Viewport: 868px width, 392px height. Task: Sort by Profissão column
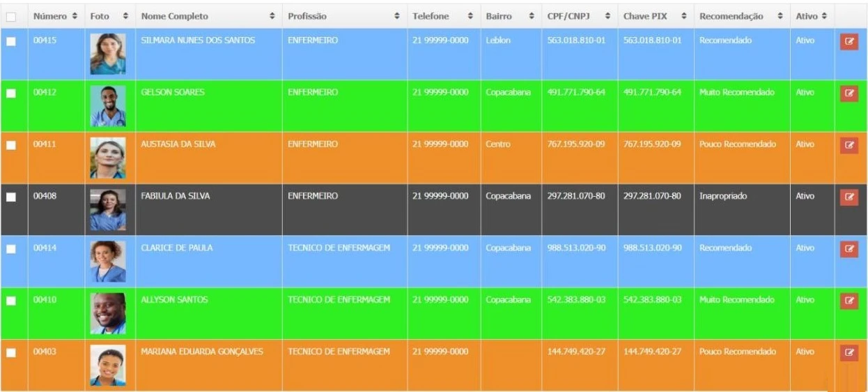344,16
